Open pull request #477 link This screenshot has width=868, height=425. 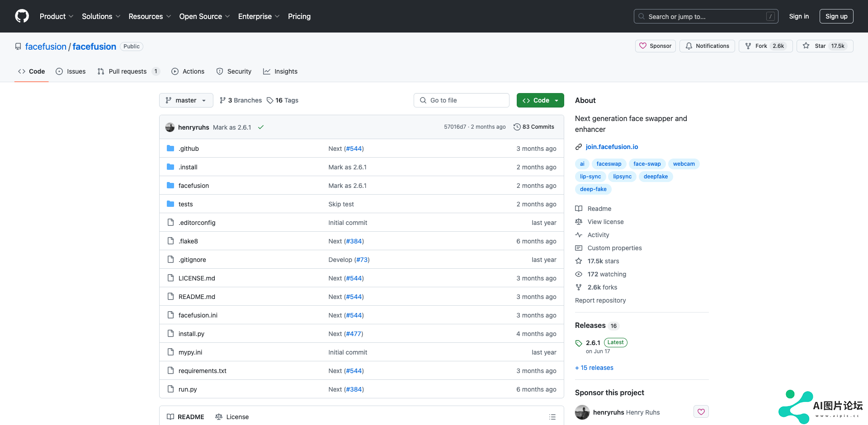click(354, 334)
